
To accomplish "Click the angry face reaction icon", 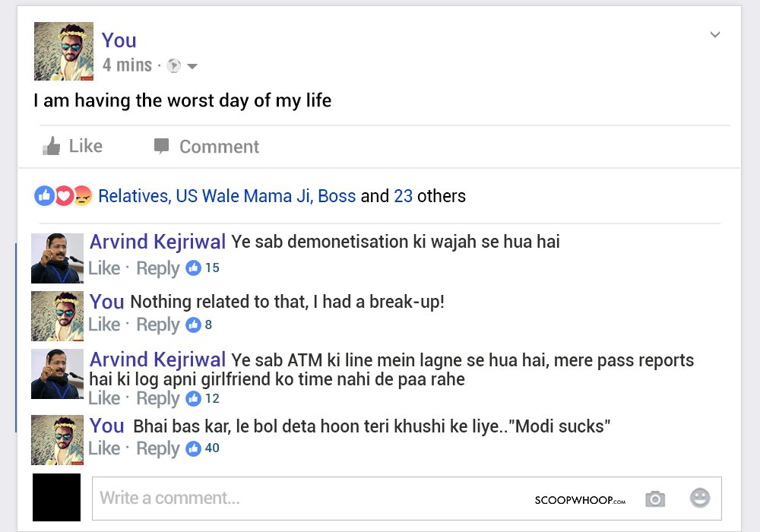I will pyautogui.click(x=82, y=196).
